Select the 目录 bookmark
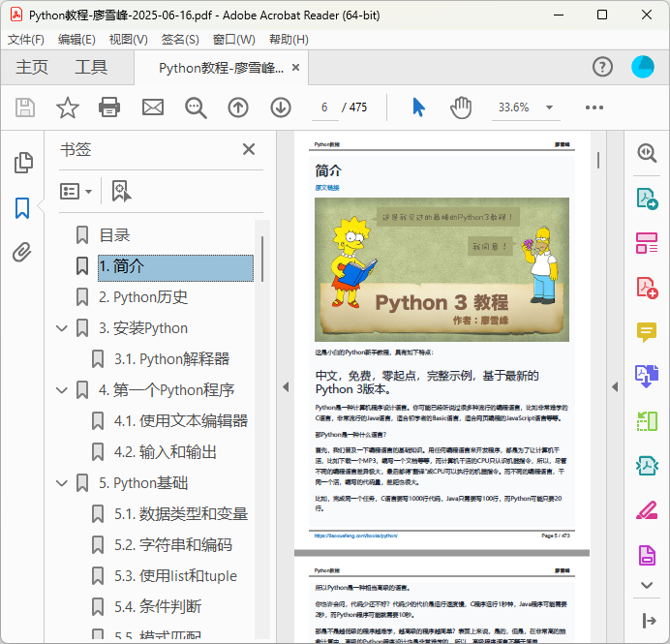Image resolution: width=670 pixels, height=644 pixels. (114, 235)
